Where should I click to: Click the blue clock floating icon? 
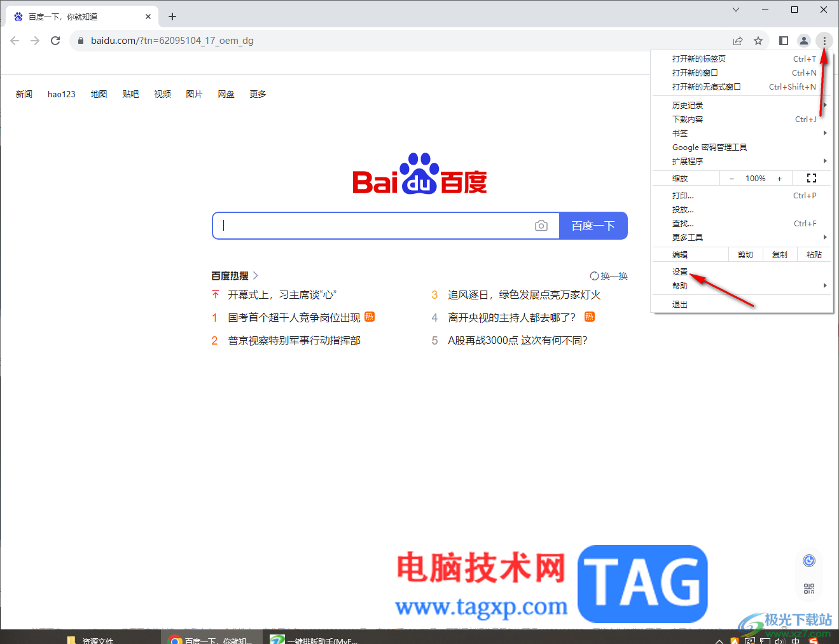pyautogui.click(x=808, y=560)
